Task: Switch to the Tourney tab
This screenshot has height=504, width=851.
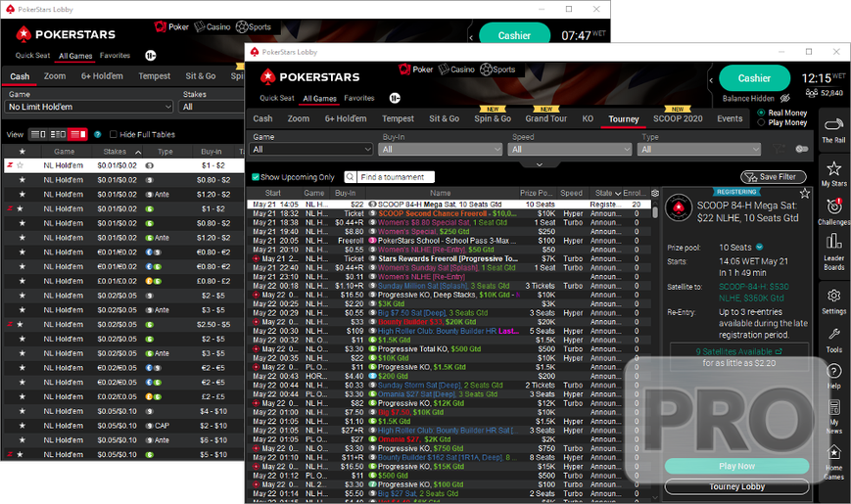Action: click(623, 118)
